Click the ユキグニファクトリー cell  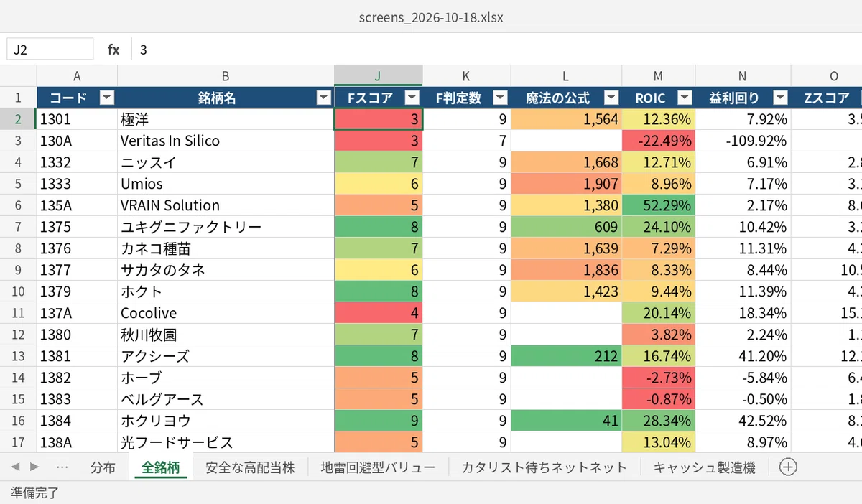pyautogui.click(x=226, y=227)
